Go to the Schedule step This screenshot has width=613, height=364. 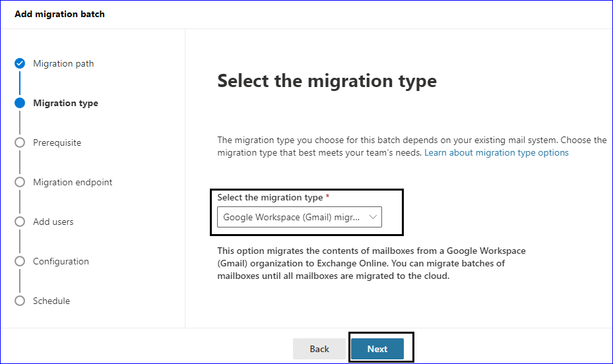[51, 301]
